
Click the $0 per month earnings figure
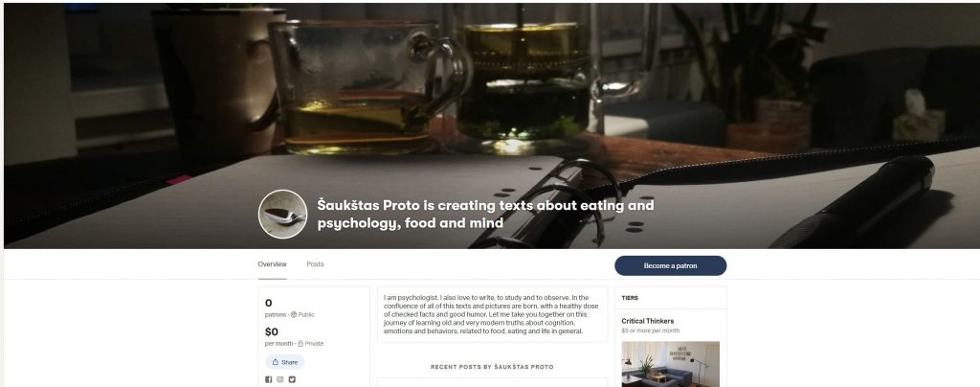coord(272,332)
